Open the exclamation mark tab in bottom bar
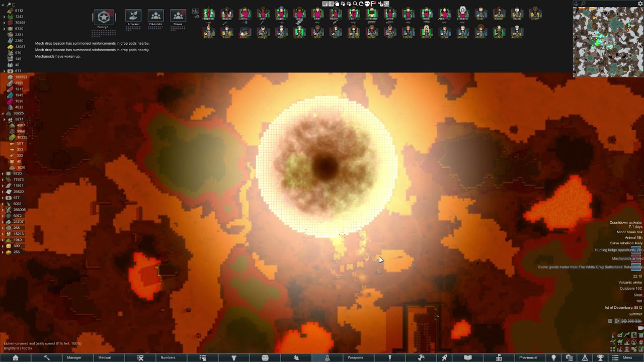The height and width of the screenshot is (362, 644). point(389,357)
